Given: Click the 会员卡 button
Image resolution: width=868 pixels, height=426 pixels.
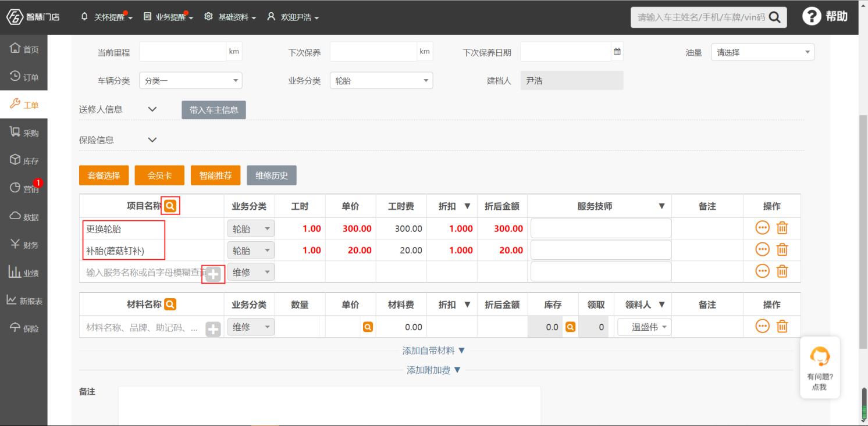Looking at the screenshot, I should point(159,176).
